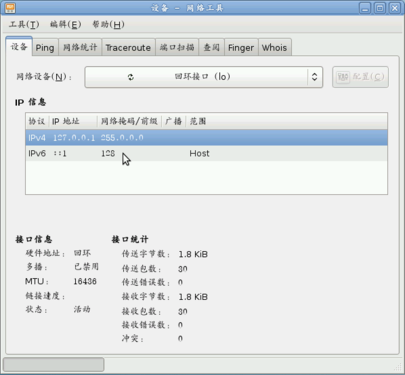Screen dimensions: 405x375
Task: Switch to the 查阅 tab
Action: [x=212, y=48]
